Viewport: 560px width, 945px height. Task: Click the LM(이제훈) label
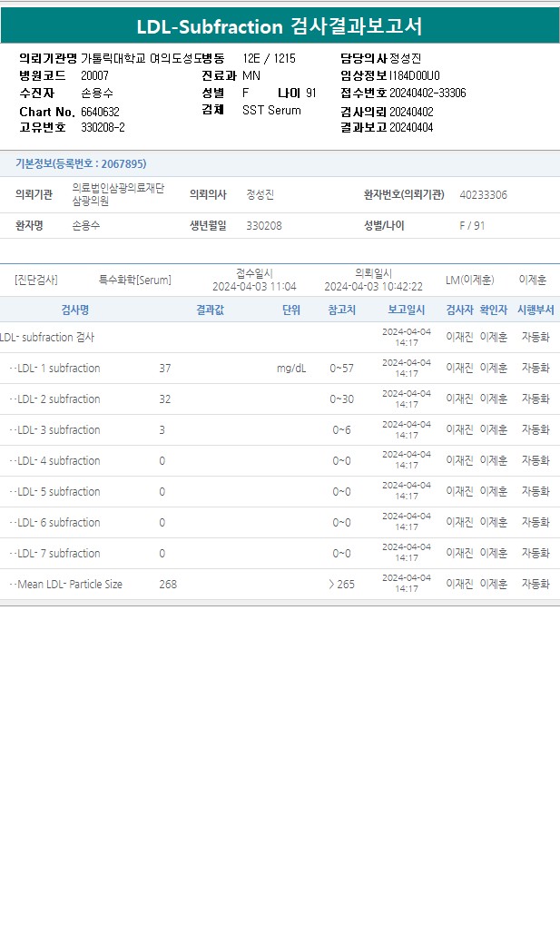tap(469, 280)
